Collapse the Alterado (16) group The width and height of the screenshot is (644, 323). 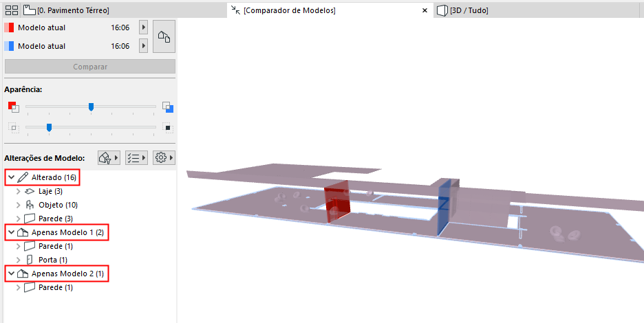11,177
